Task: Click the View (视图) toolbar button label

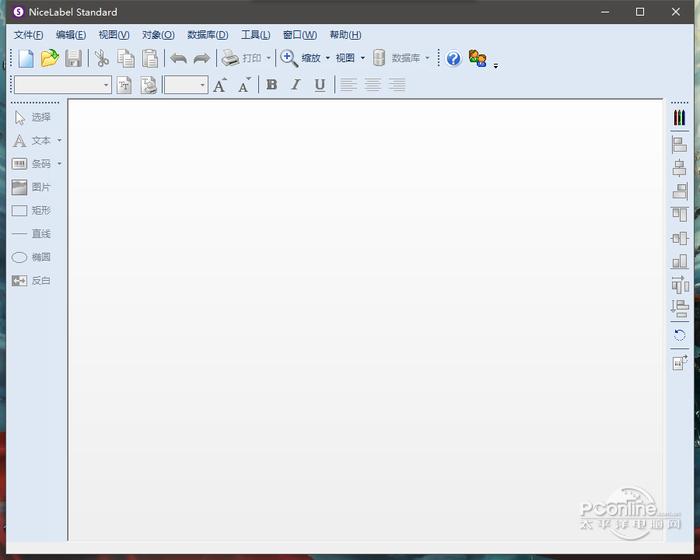Action: tap(345, 58)
